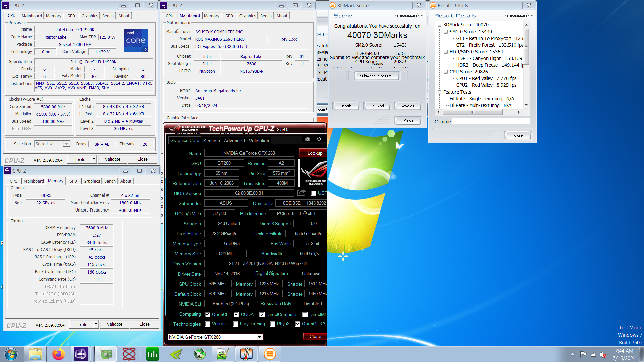Open the Bench tab in CPU-Z Memory window
This screenshot has width=644, height=362.
click(x=110, y=181)
